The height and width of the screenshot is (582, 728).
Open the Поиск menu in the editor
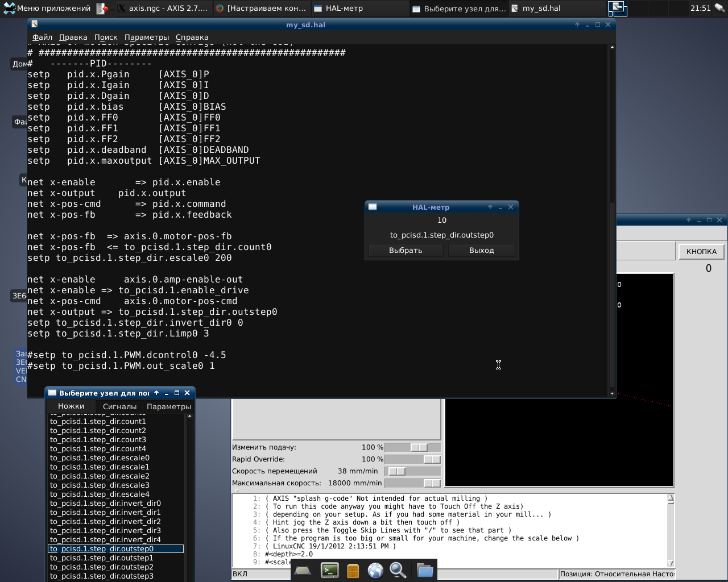point(106,37)
